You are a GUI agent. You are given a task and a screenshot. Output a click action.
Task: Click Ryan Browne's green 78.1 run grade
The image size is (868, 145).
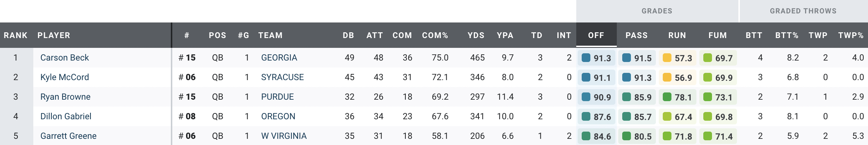click(x=677, y=97)
